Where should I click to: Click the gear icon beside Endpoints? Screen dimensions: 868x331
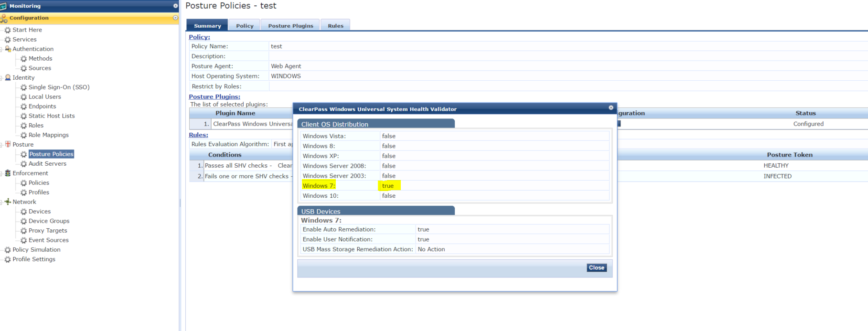(23, 107)
